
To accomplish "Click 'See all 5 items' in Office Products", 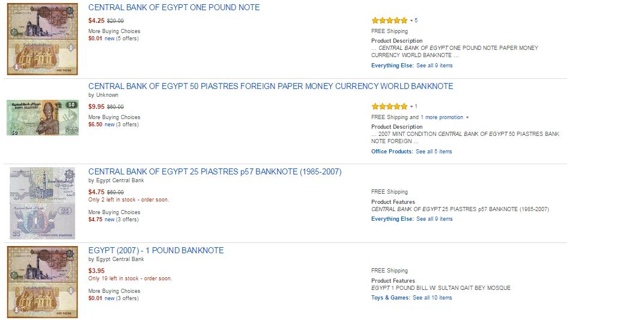I will coord(434,152).
